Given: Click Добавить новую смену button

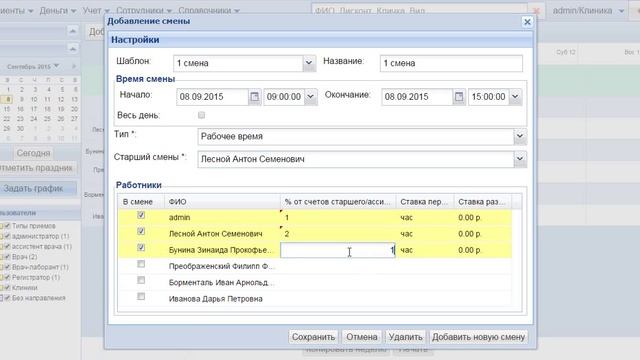Looking at the screenshot, I should 478,337.
